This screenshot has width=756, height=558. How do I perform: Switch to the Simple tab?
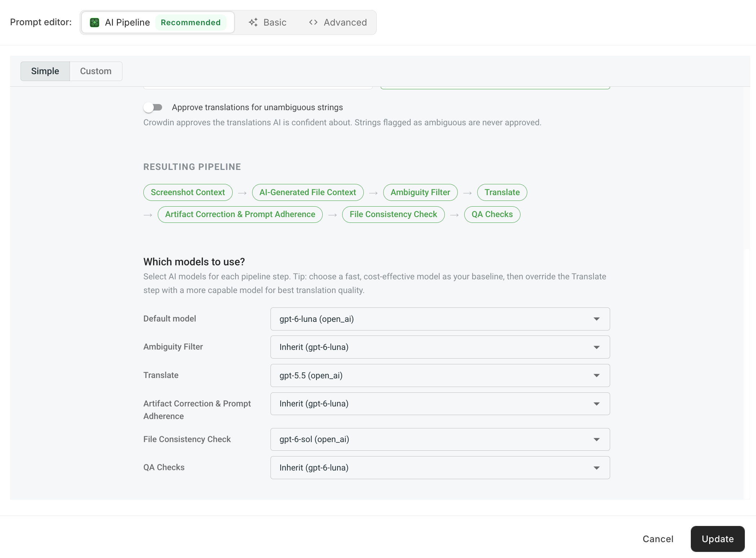tap(45, 71)
